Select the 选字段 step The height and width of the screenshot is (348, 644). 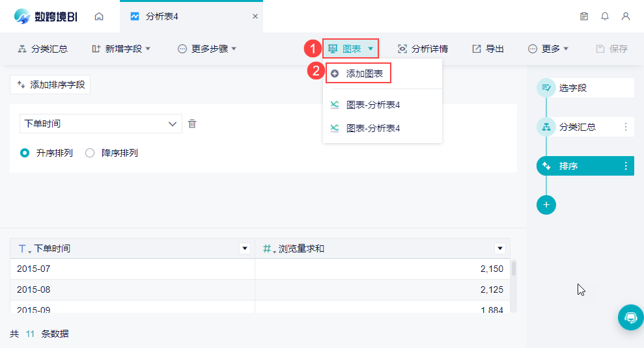585,88
